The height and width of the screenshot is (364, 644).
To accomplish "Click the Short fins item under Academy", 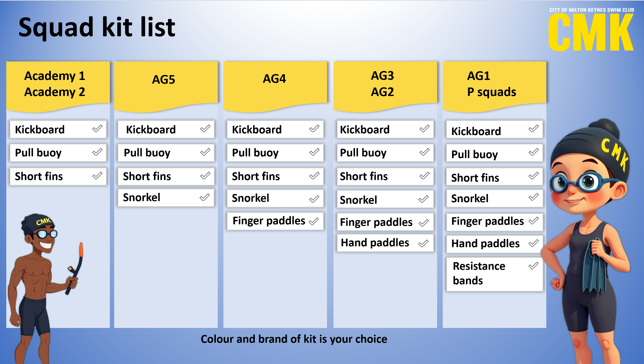I will pos(39,177).
